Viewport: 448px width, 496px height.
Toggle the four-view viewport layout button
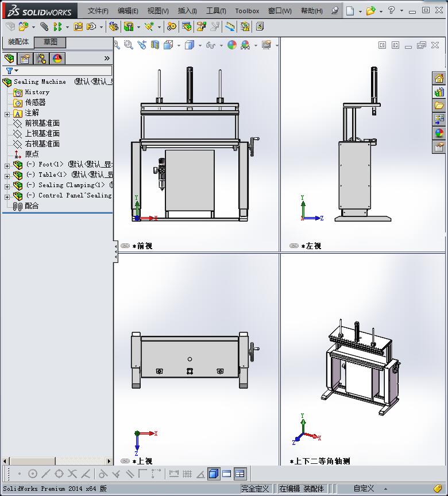[240, 474]
